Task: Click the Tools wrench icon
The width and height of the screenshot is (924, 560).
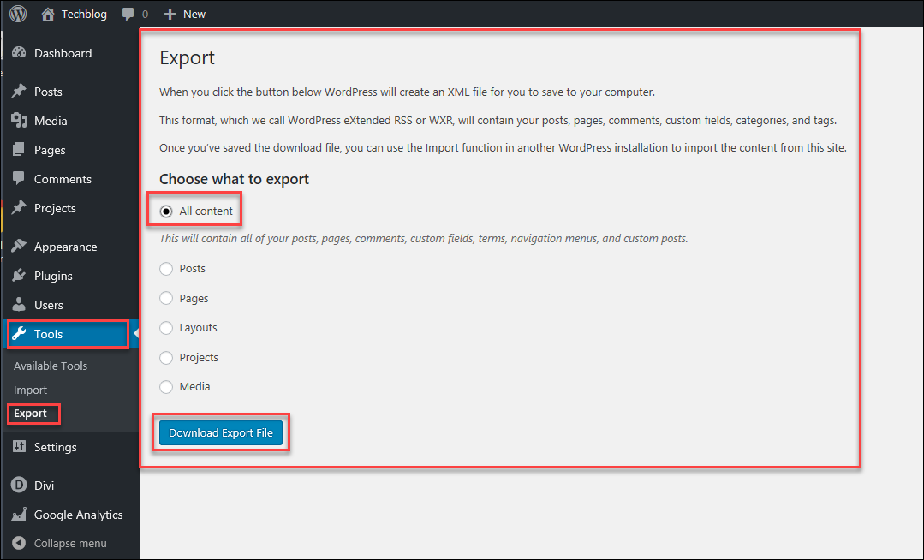Action: [x=19, y=334]
